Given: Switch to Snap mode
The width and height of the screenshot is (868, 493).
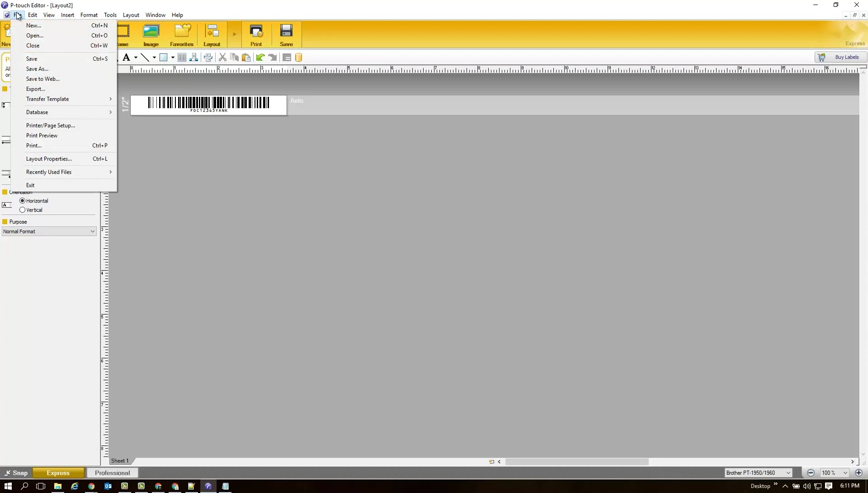Looking at the screenshot, I should point(16,473).
